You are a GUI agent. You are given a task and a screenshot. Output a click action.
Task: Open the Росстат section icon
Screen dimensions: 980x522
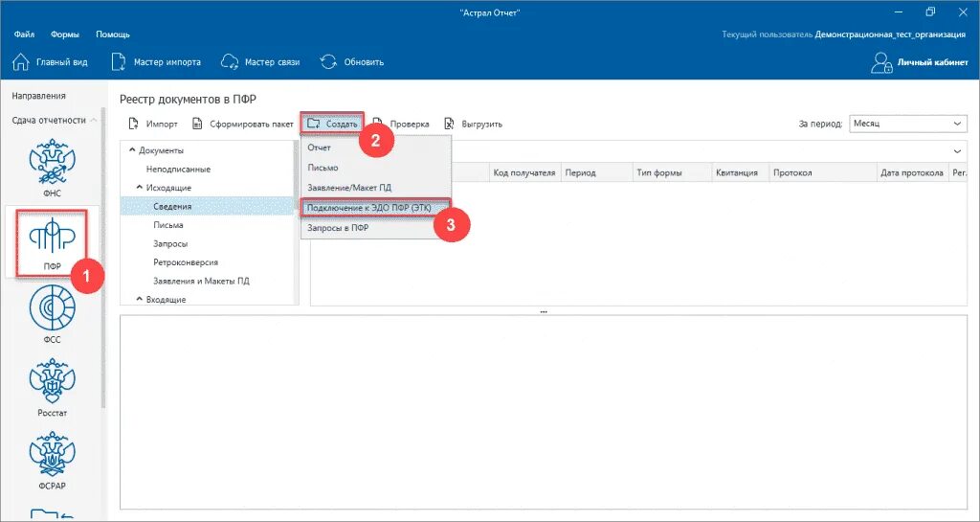(x=52, y=382)
